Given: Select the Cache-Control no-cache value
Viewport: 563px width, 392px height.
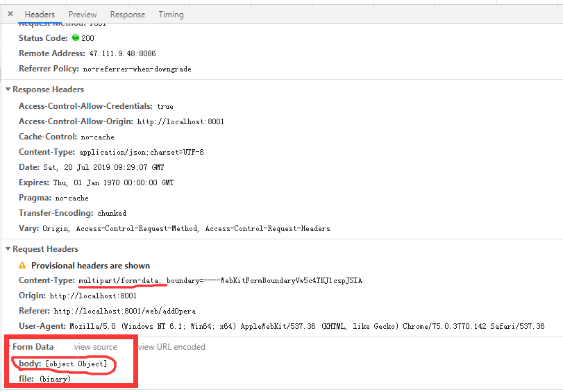Looking at the screenshot, I should pyautogui.click(x=98, y=137).
